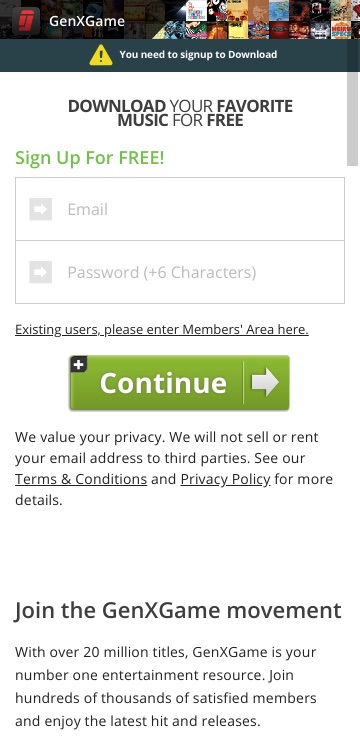Open the Terms & Conditions link
The image size is (360, 740).
tap(81, 479)
